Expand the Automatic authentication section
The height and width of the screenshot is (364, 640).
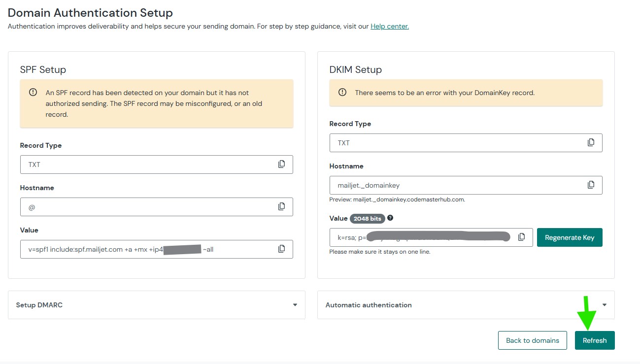(x=604, y=305)
